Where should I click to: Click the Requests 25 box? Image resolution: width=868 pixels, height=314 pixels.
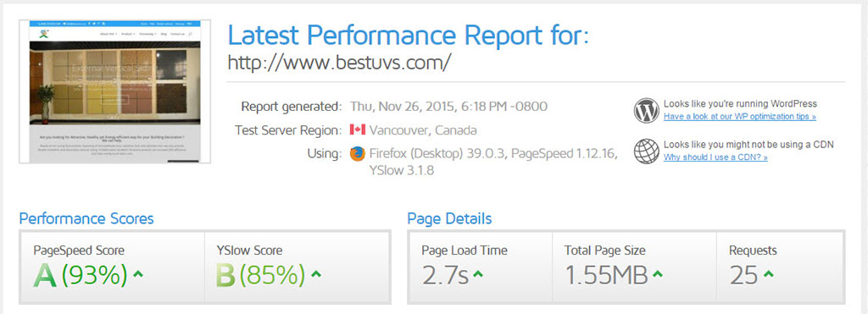(x=780, y=267)
